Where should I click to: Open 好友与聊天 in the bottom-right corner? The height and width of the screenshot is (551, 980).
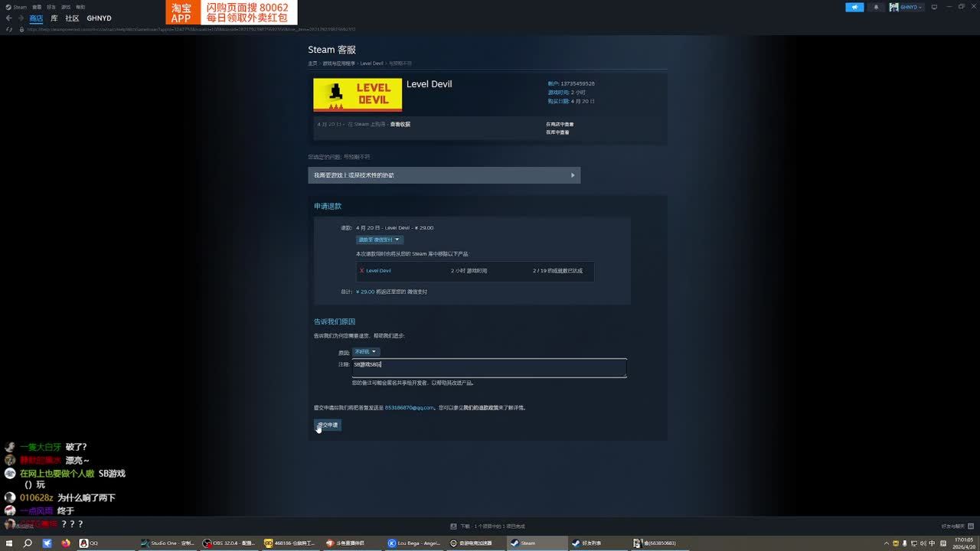[956, 527]
